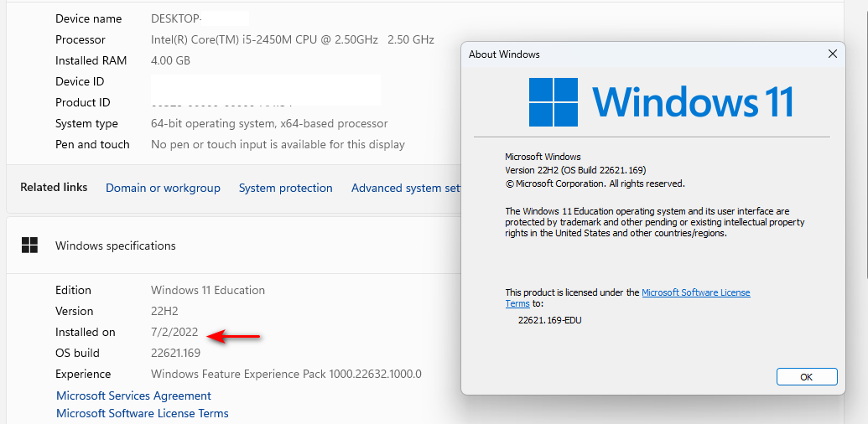Select the OS build value 22621.169
The image size is (868, 424).
tap(175, 354)
